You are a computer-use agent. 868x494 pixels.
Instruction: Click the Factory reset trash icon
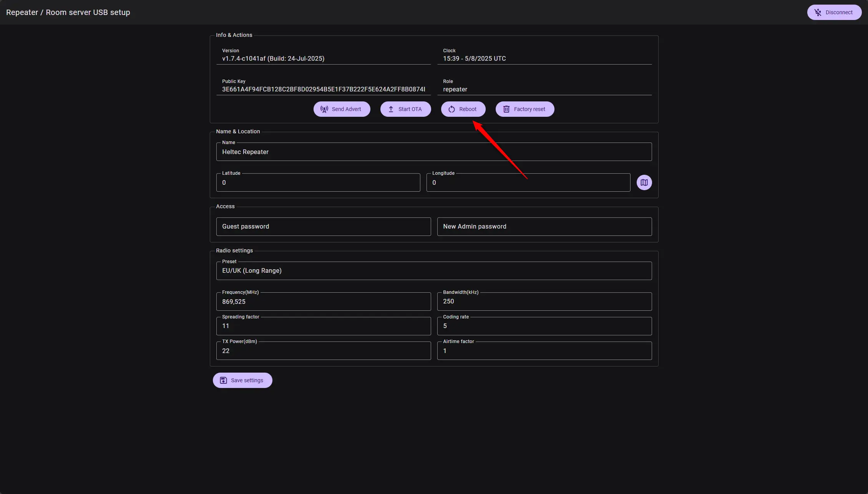pos(506,109)
